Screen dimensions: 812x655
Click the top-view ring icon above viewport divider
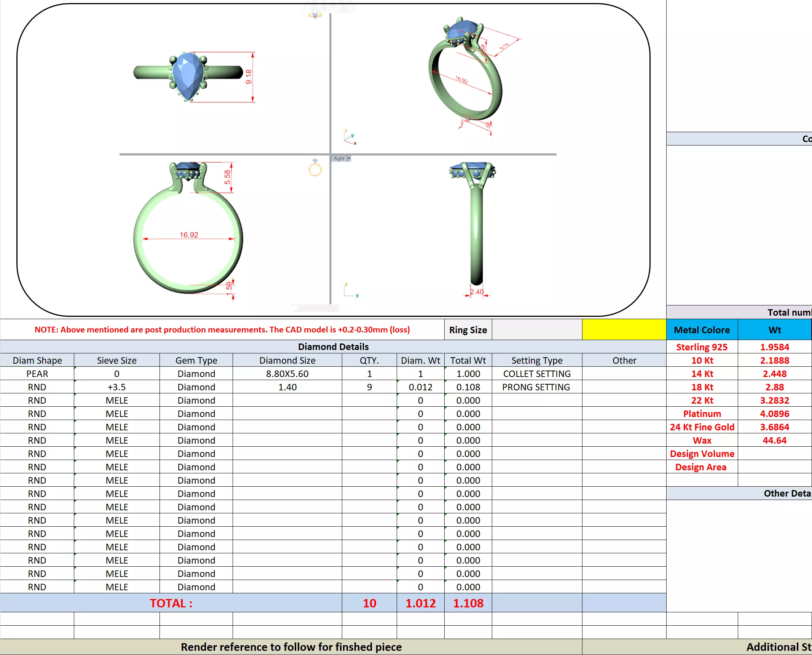tap(315, 15)
